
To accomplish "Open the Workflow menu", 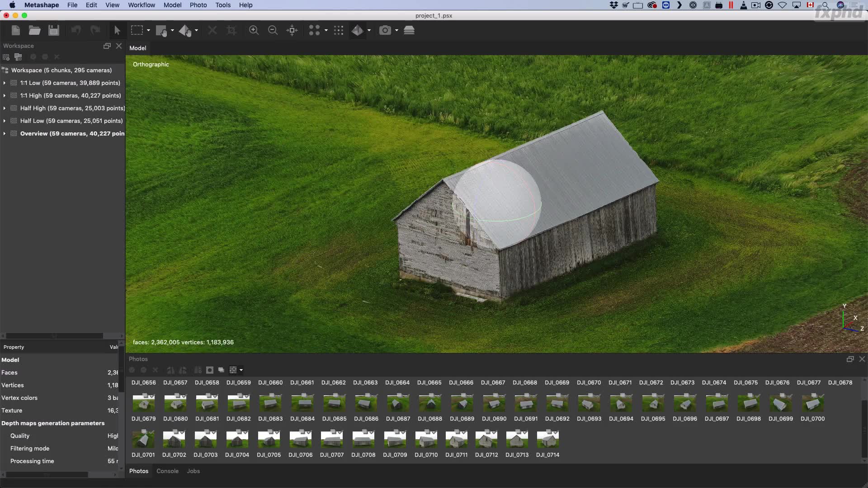I will 142,5.
